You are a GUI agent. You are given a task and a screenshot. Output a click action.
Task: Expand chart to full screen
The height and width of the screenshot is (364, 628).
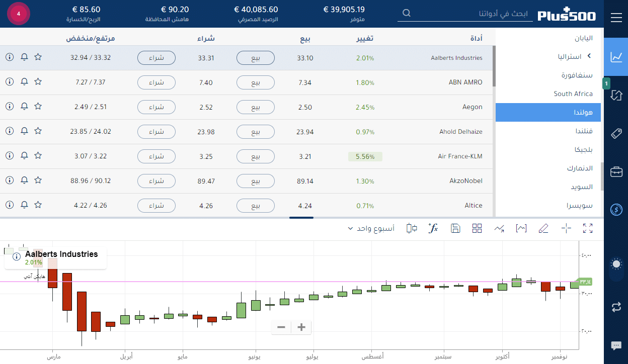587,228
